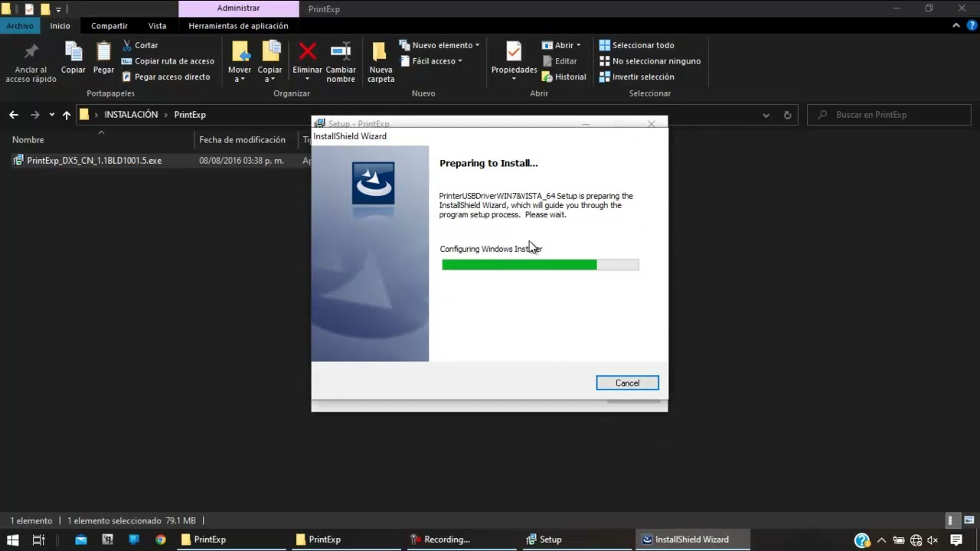Click Editar in the Abrir group
The image size is (980, 551).
tap(560, 61)
